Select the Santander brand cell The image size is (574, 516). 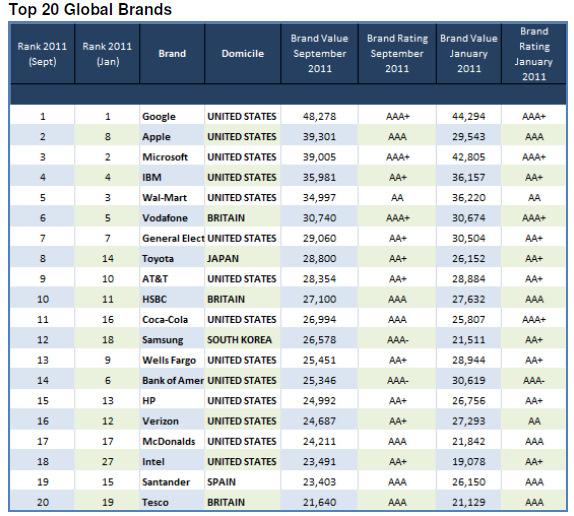click(172, 482)
